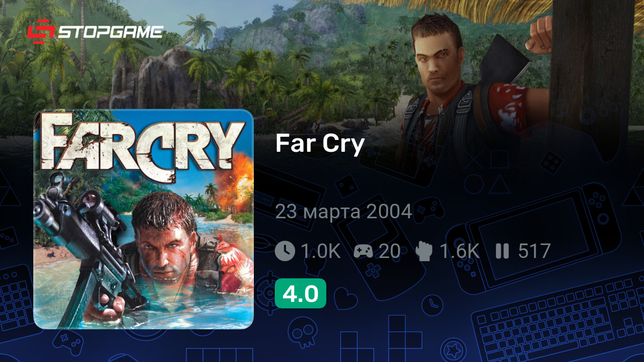Click the 517 counter value
Screen dimensions: 644x362
pos(534,251)
